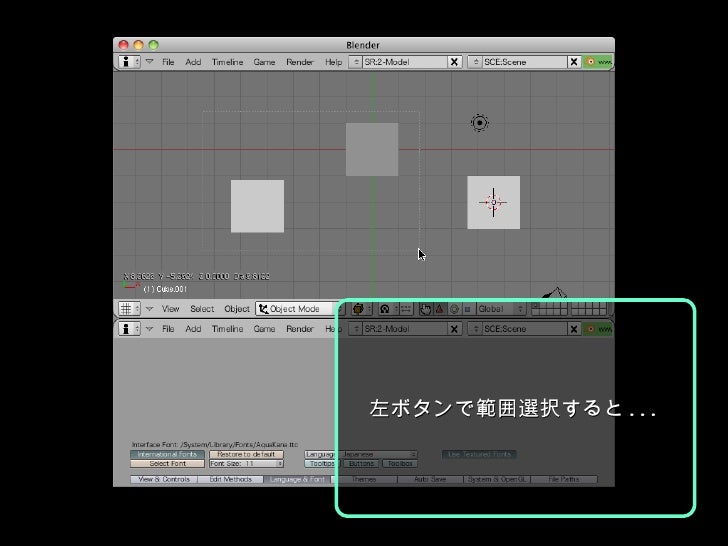Open the Add menu in lower header
The height and width of the screenshot is (546, 728).
(x=193, y=329)
